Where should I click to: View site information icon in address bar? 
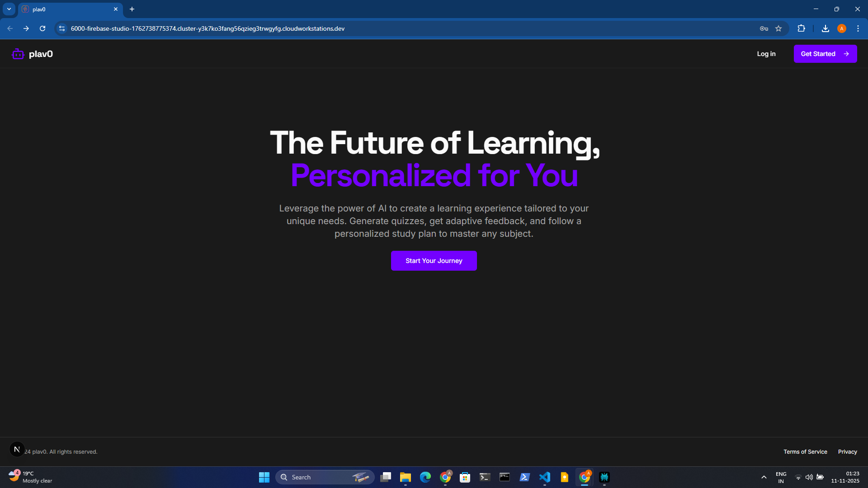tap(62, 28)
